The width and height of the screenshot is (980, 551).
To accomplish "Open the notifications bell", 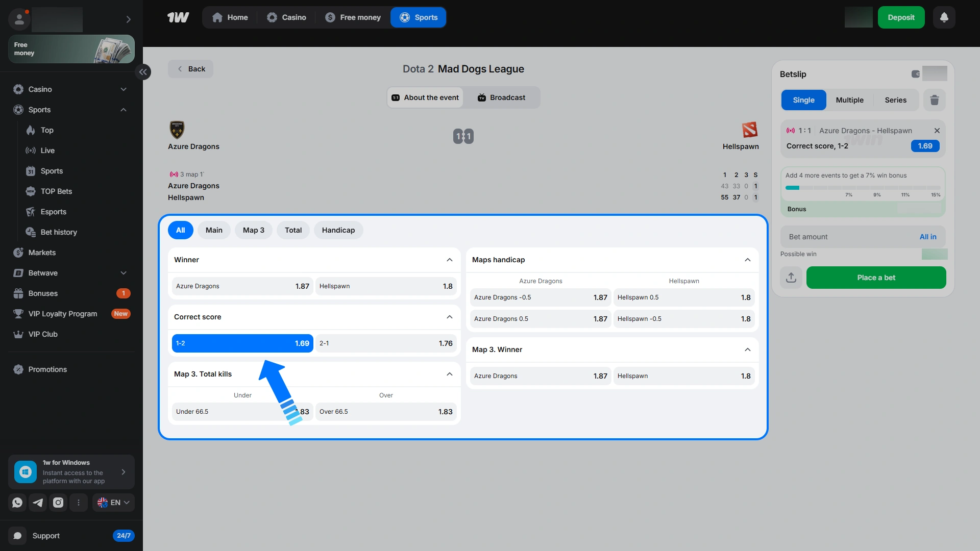I will coord(944,17).
